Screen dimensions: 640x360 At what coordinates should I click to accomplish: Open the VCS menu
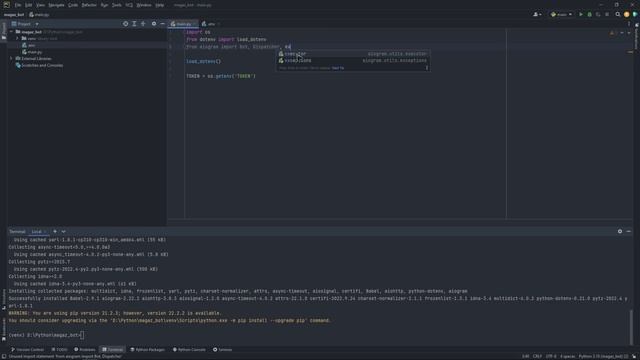129,5
